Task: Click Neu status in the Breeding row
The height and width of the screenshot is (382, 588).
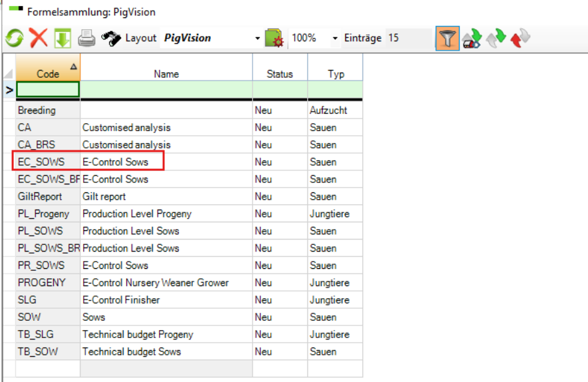Action: click(280, 110)
